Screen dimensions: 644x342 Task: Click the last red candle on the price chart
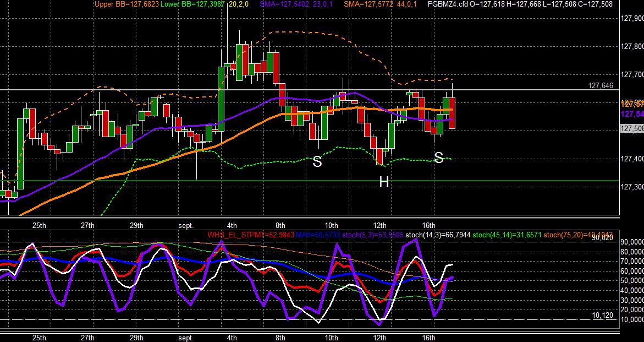(x=452, y=113)
